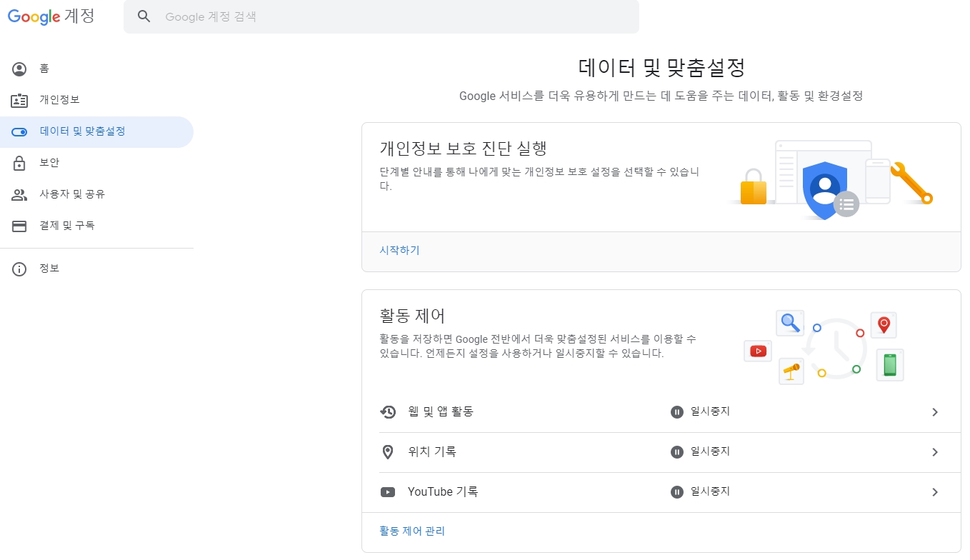The image size is (970, 560).
Task: Click the magnifier icon in the search bar
Action: click(144, 16)
